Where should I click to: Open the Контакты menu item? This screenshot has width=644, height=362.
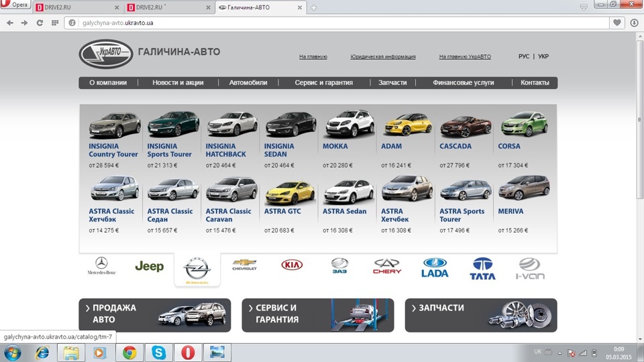535,82
